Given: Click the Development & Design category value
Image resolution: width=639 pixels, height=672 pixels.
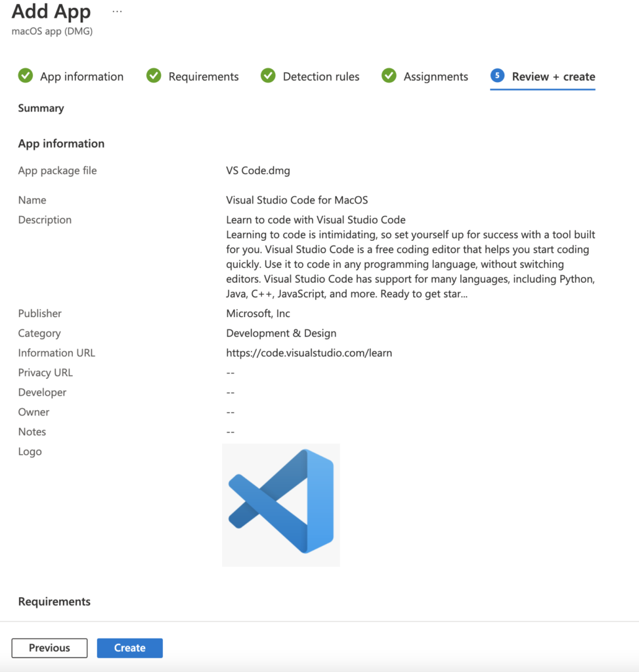Looking at the screenshot, I should coord(281,333).
